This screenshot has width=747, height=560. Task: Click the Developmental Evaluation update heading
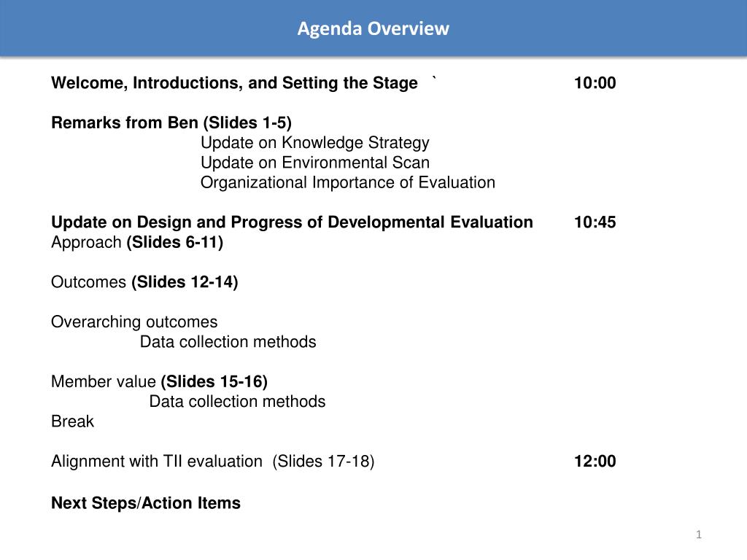[292, 222]
